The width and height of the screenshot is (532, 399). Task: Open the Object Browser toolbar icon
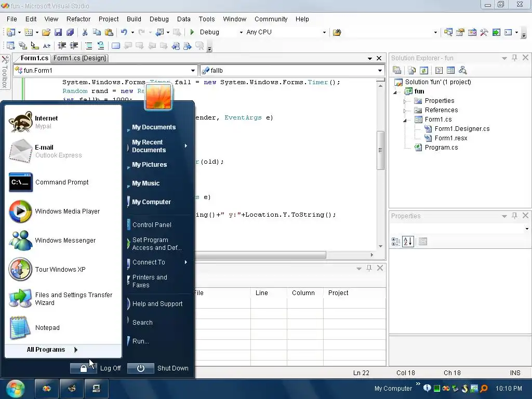[x=472, y=32]
